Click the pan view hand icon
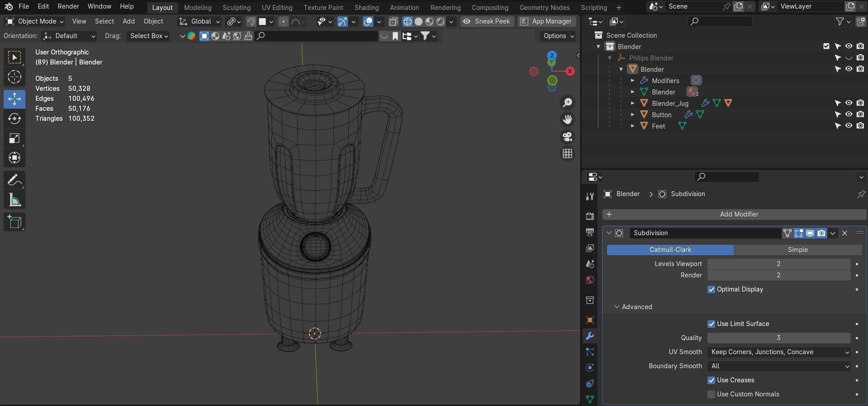 click(x=567, y=119)
